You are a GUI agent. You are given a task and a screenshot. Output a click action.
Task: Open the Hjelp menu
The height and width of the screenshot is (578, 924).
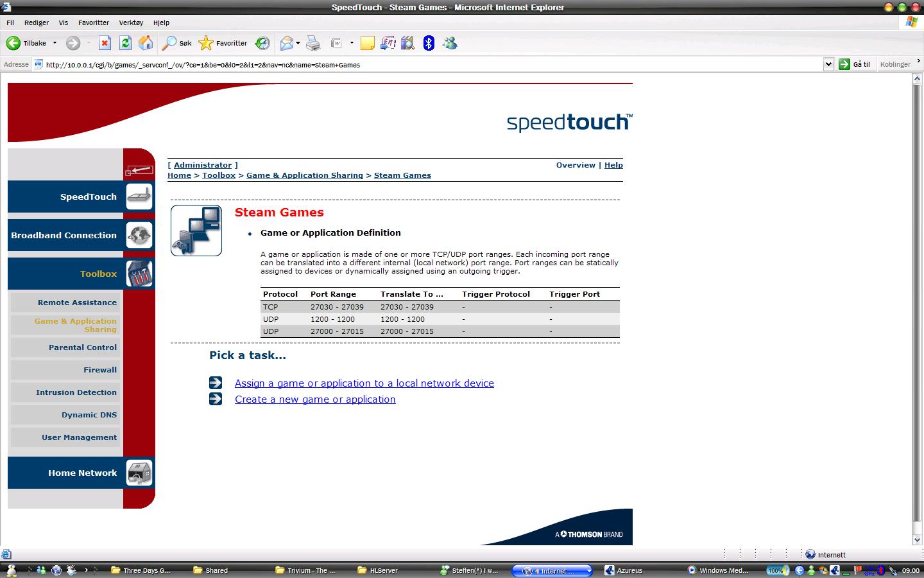(x=161, y=22)
